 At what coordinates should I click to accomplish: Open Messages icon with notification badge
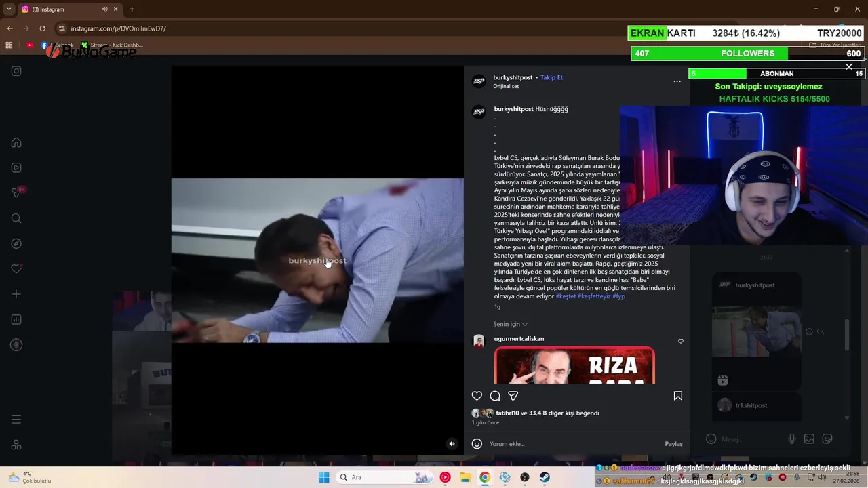pyautogui.click(x=16, y=193)
